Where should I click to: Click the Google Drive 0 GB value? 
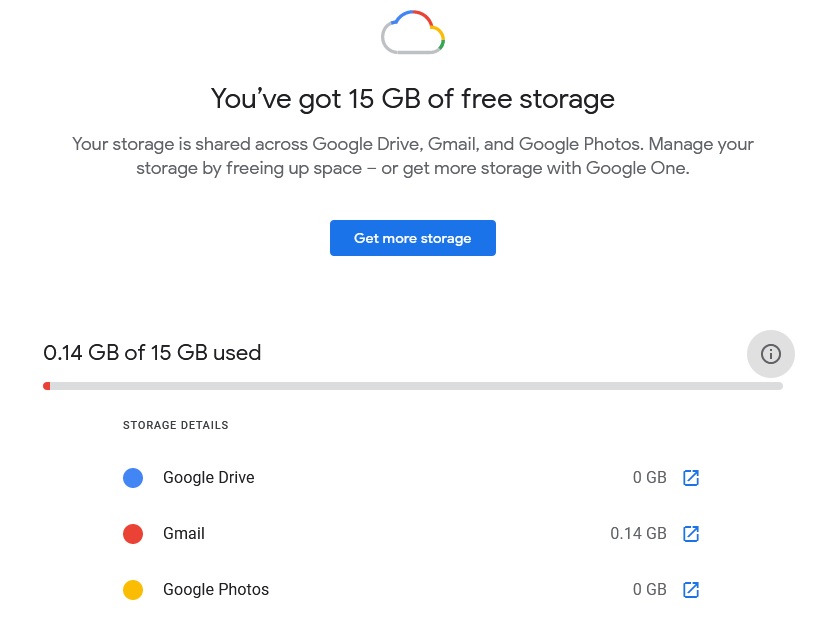pos(650,478)
